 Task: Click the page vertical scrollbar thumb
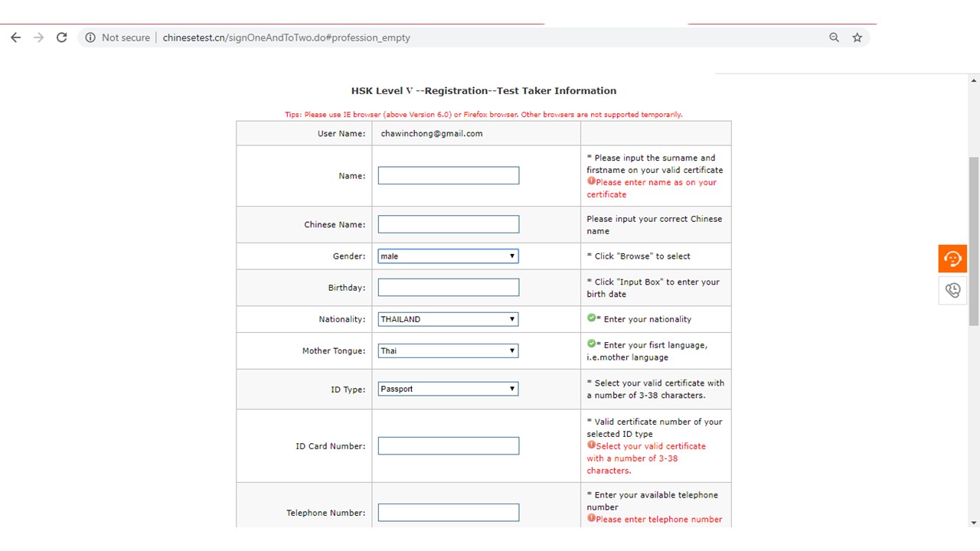(974, 242)
